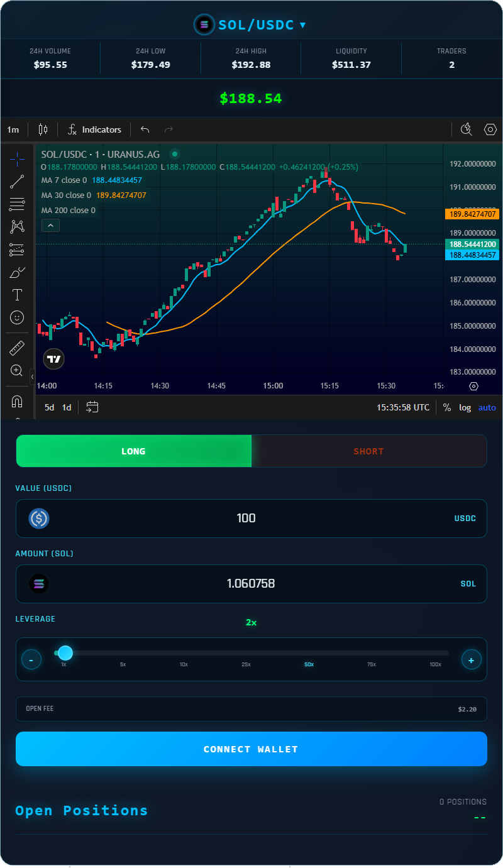503x868 pixels.
Task: Open the Fibonacci retracement tools
Action: (17, 204)
